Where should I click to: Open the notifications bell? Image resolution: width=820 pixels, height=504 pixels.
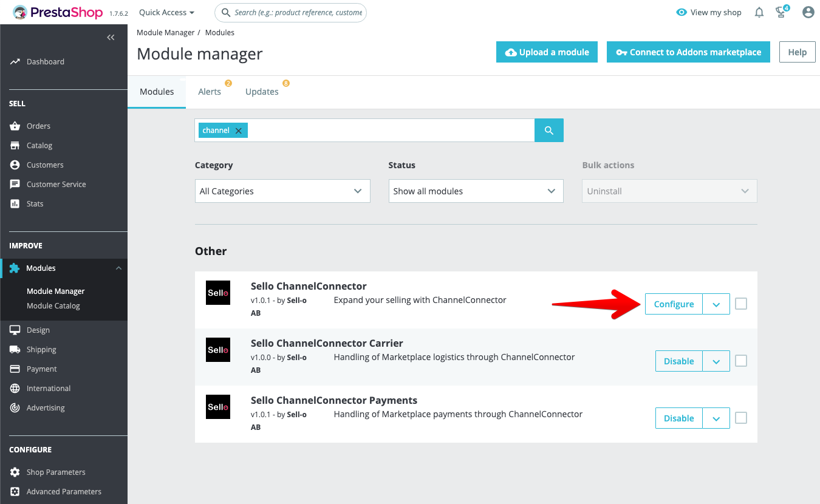759,12
